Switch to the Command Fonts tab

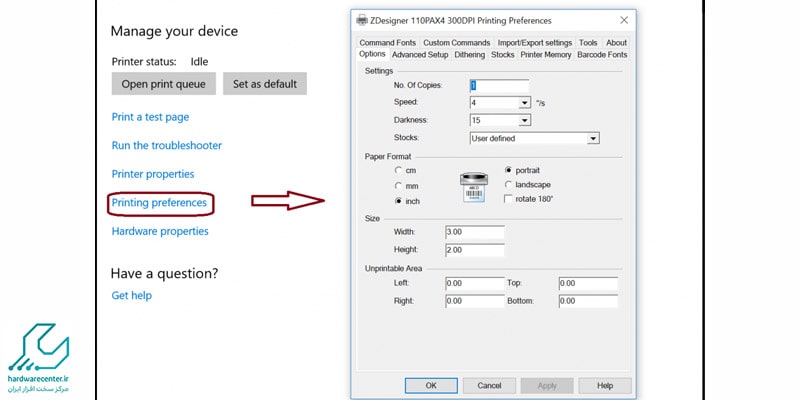click(x=388, y=43)
